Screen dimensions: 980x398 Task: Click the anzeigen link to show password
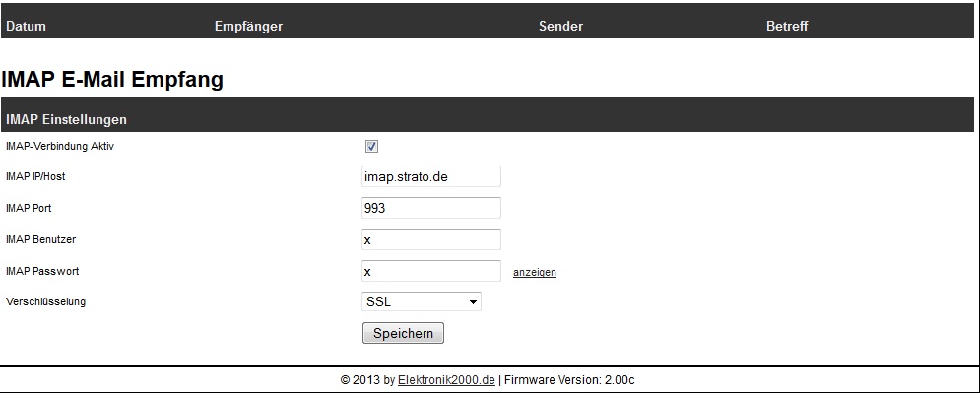point(535,273)
